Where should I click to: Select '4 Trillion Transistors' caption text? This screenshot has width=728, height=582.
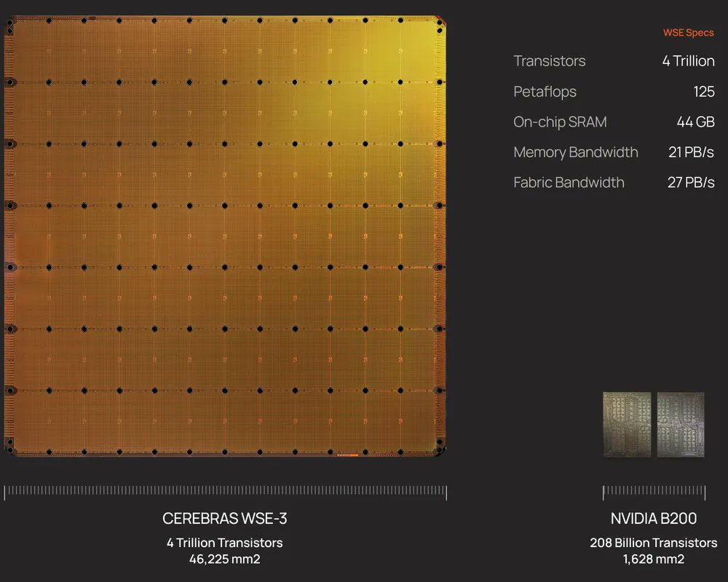(x=225, y=543)
